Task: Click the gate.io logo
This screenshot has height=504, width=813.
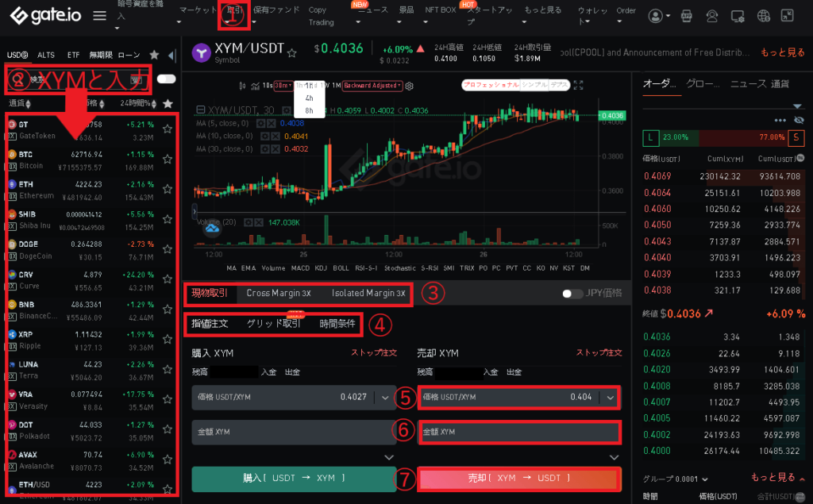Action: click(45, 16)
